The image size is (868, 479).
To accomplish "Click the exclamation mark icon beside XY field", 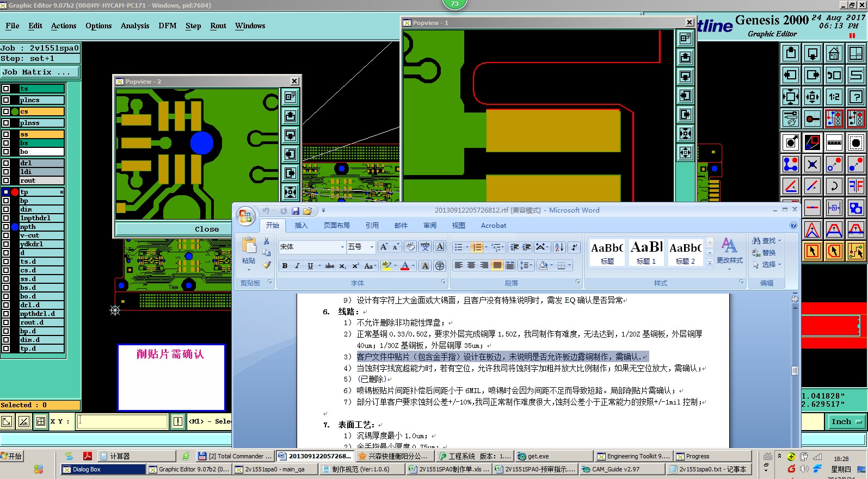I will (177, 421).
